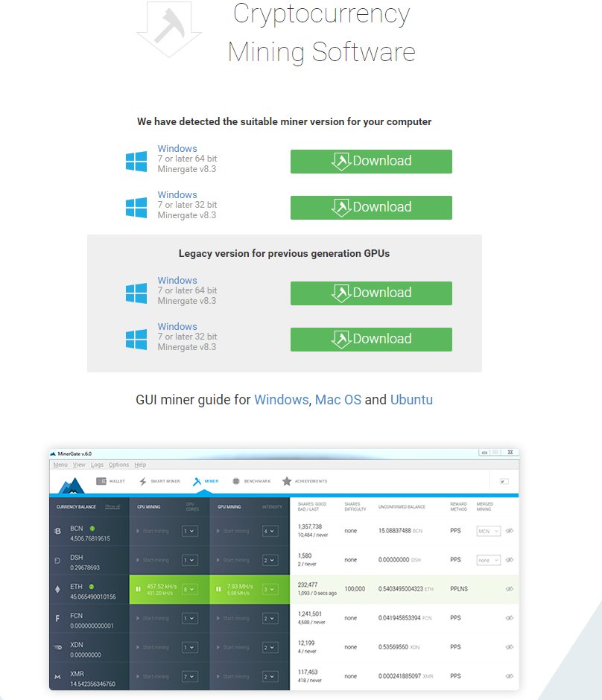The width and height of the screenshot is (602, 700).
Task: Click the green status dot next to ETH
Action: tap(92, 587)
